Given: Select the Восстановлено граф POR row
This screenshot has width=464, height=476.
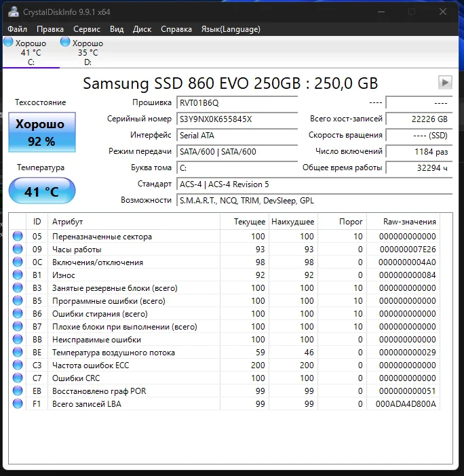Looking at the screenshot, I should (x=225, y=391).
